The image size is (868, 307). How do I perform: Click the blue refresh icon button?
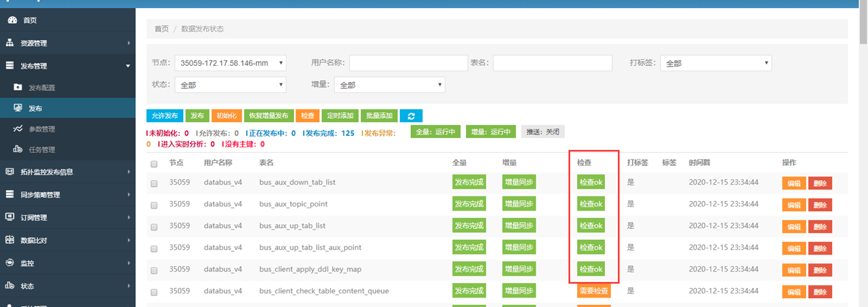[411, 116]
